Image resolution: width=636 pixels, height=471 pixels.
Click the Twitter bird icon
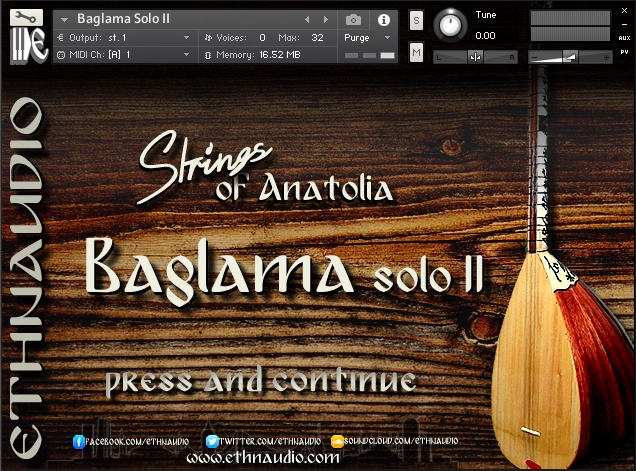[212, 441]
